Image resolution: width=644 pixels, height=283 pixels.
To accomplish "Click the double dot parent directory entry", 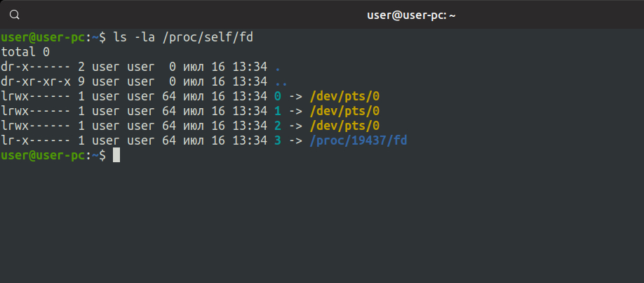I will coord(281,81).
